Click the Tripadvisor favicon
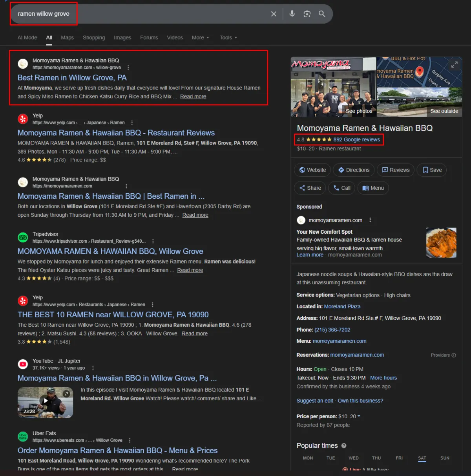Image resolution: width=471 pixels, height=476 pixels. pos(23,237)
